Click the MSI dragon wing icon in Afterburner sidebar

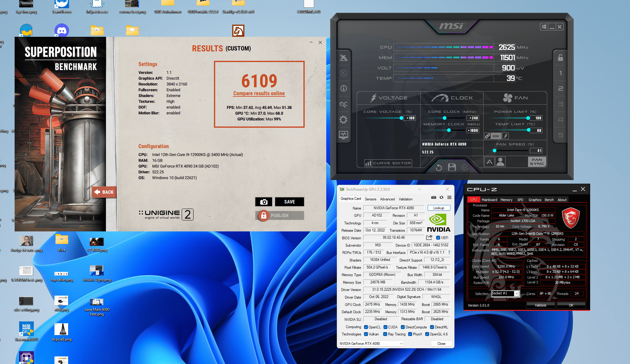(344, 57)
